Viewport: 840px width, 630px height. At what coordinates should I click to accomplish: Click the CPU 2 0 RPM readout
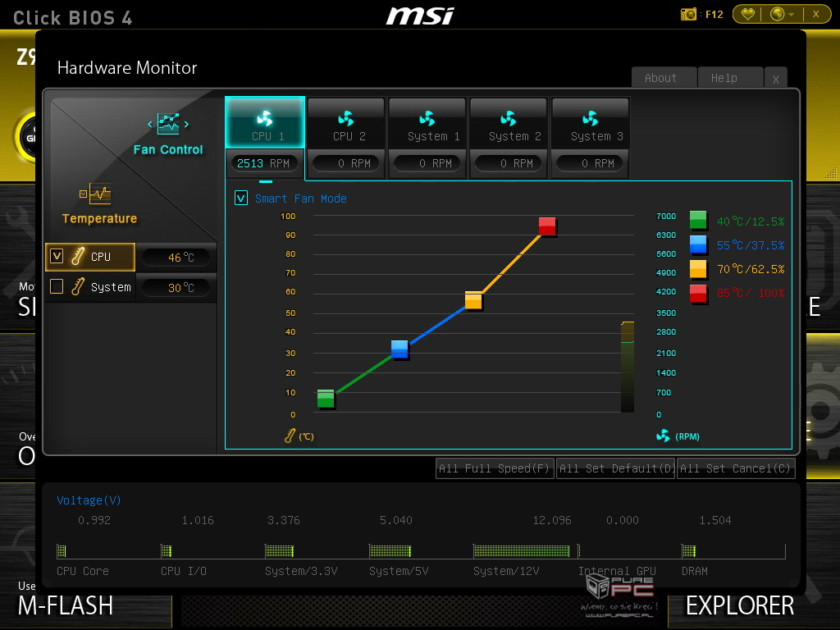click(x=346, y=163)
